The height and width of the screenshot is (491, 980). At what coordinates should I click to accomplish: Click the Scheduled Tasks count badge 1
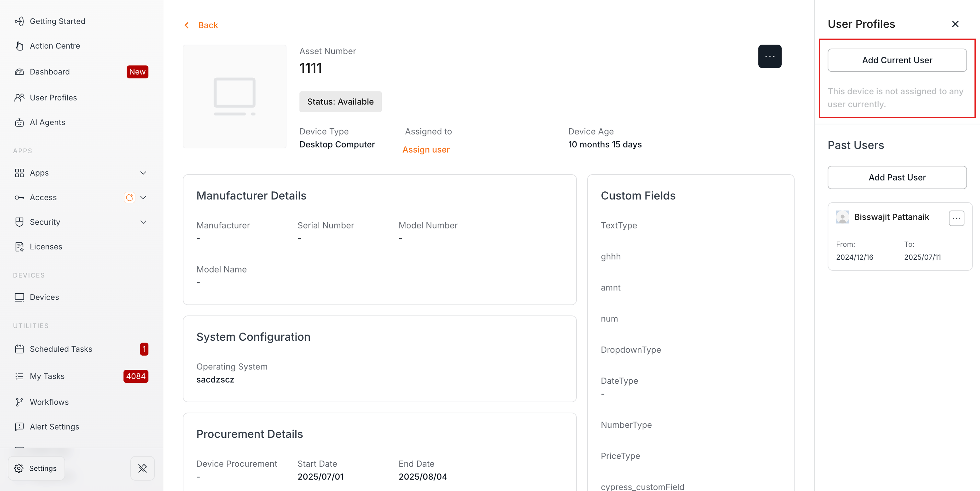point(144,349)
